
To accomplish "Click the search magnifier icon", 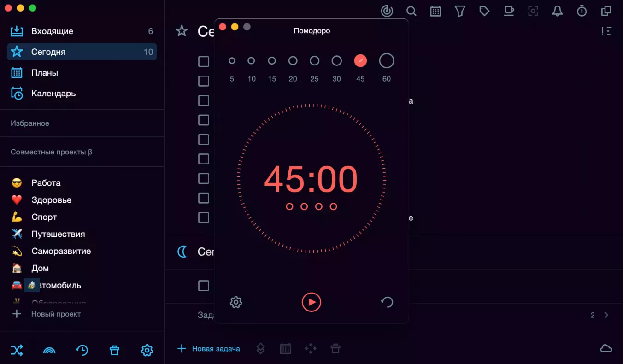I will pyautogui.click(x=411, y=11).
